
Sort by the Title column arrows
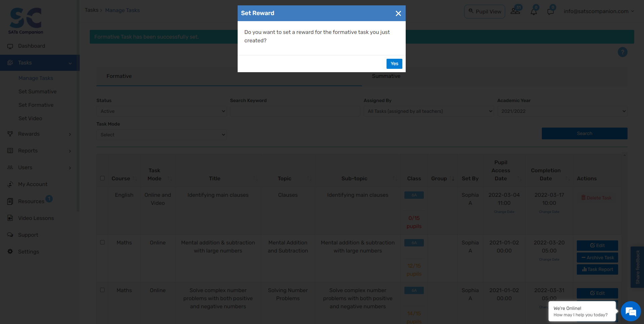tap(256, 179)
